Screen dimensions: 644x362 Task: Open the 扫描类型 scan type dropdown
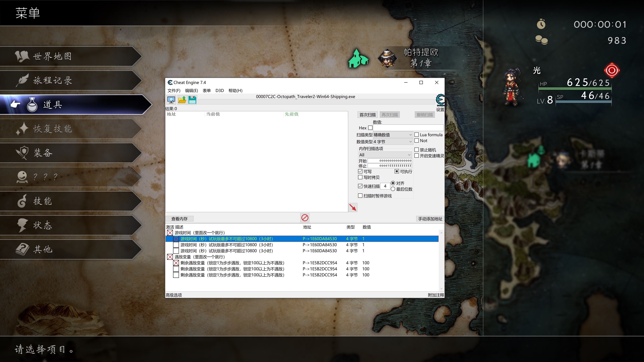tap(393, 135)
